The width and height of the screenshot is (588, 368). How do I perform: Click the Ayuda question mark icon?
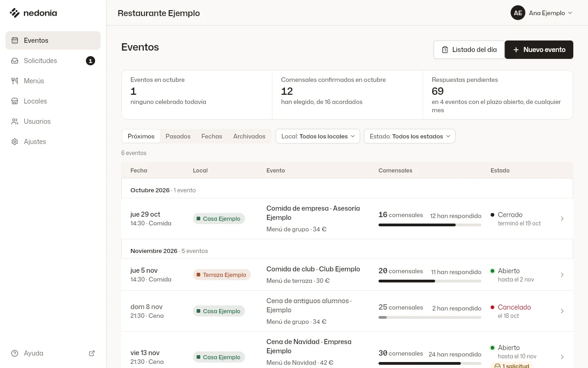(x=15, y=353)
